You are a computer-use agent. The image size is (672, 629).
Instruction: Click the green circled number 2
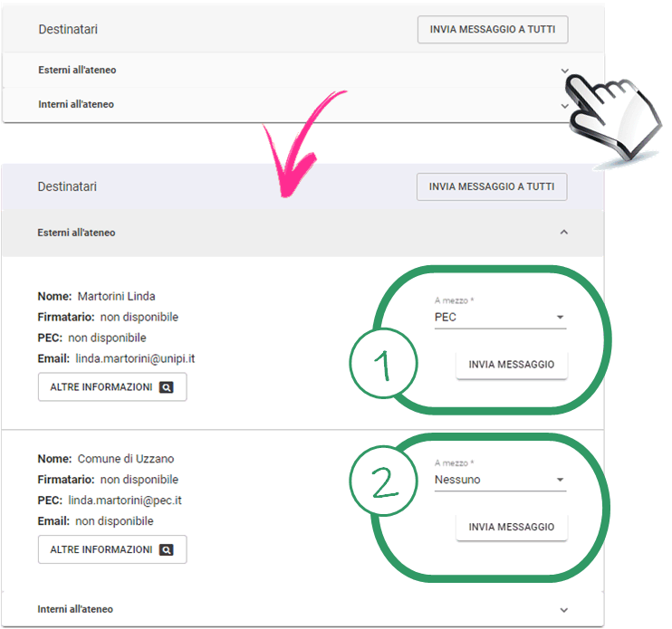(382, 482)
